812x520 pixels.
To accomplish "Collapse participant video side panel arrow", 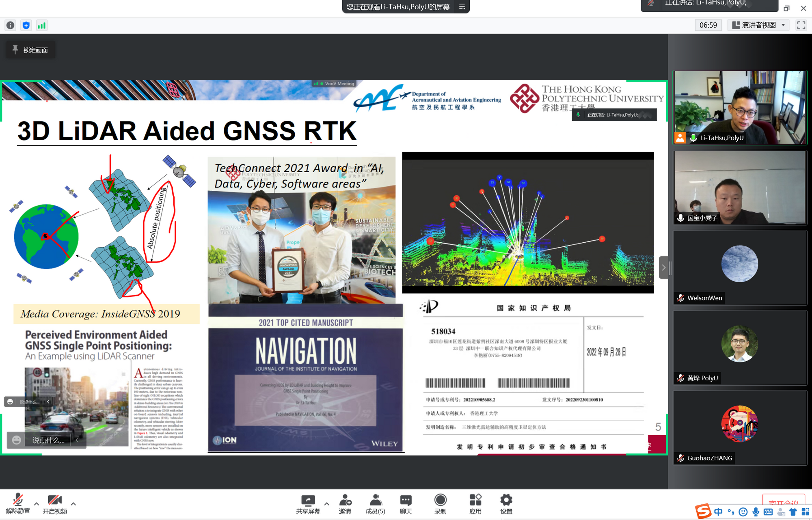I will pyautogui.click(x=663, y=268).
